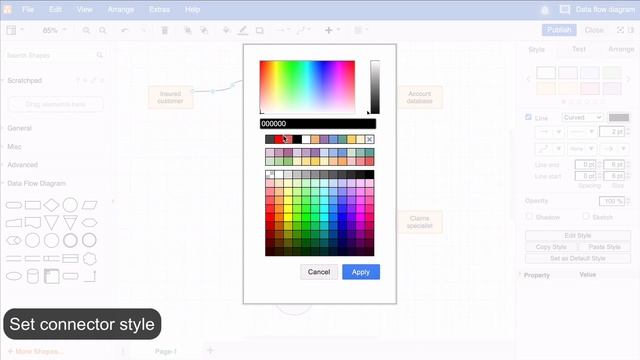Click the Paste Style button
The width and height of the screenshot is (640, 360).
tap(604, 247)
